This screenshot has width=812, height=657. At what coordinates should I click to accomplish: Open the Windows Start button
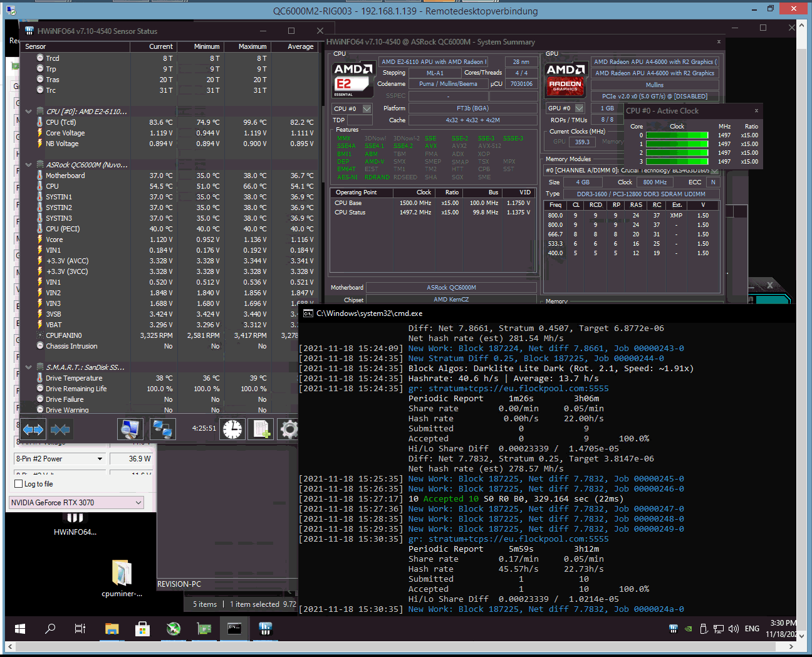click(20, 629)
